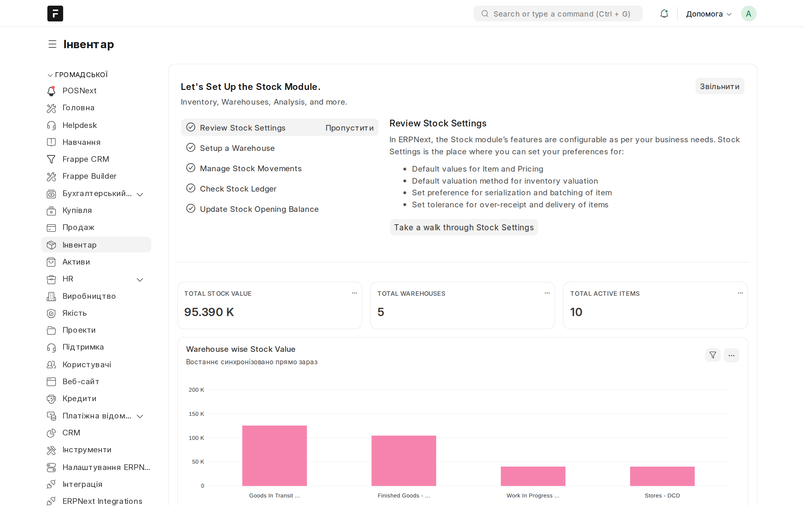Open Налаштування ERPN... in the sidebar
The width and height of the screenshot is (812, 508).
[x=96, y=467]
